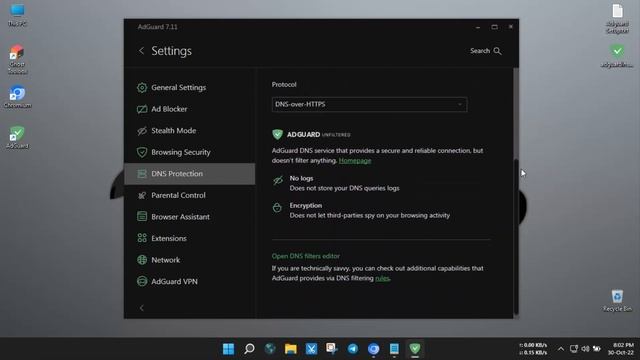Click AdGuard shield icon in taskbar
This screenshot has height=360, width=640.
415,349
